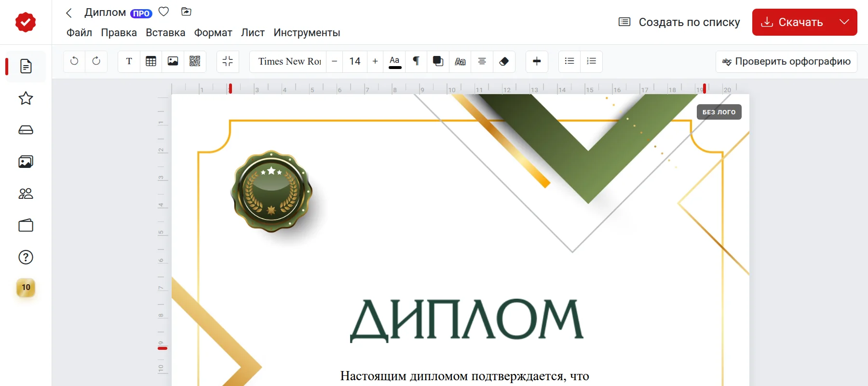Viewport: 868px width, 386px height.
Task: Open the people sidebar icon
Action: pos(26,194)
